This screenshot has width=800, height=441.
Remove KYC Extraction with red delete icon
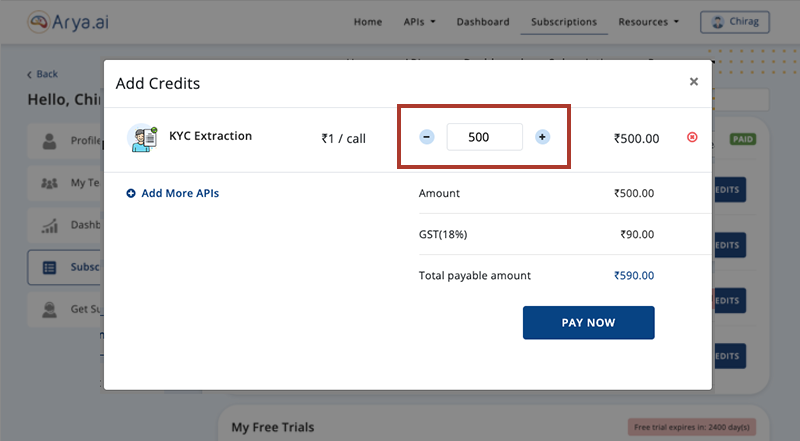692,137
